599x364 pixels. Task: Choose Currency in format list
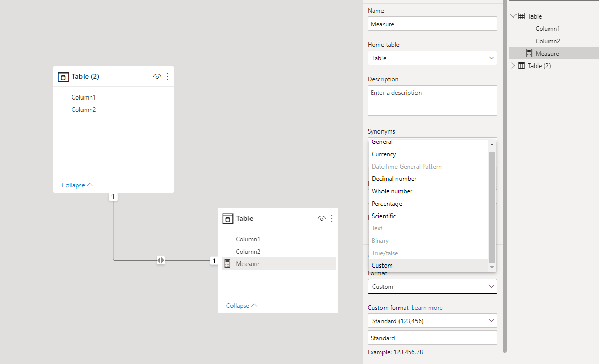click(428, 154)
